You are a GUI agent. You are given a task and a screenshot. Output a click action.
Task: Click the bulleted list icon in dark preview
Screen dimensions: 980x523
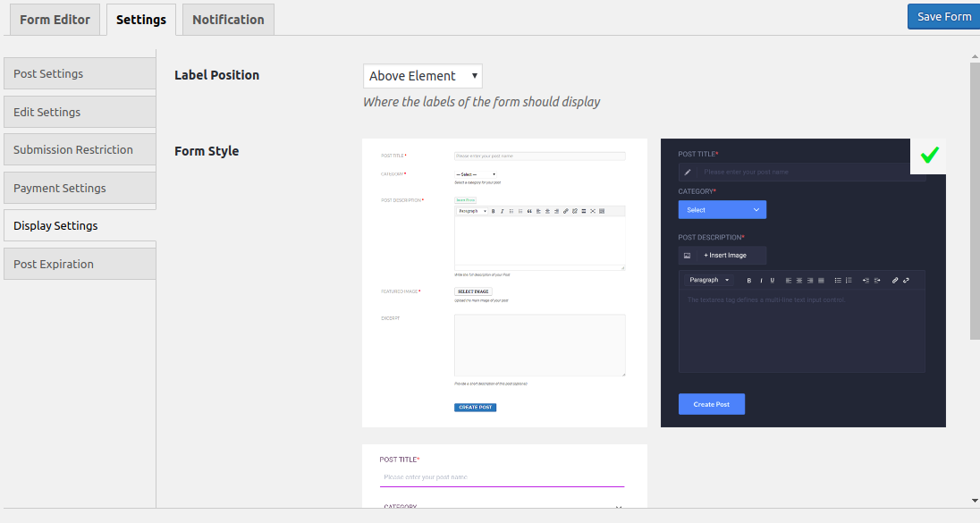[838, 281]
